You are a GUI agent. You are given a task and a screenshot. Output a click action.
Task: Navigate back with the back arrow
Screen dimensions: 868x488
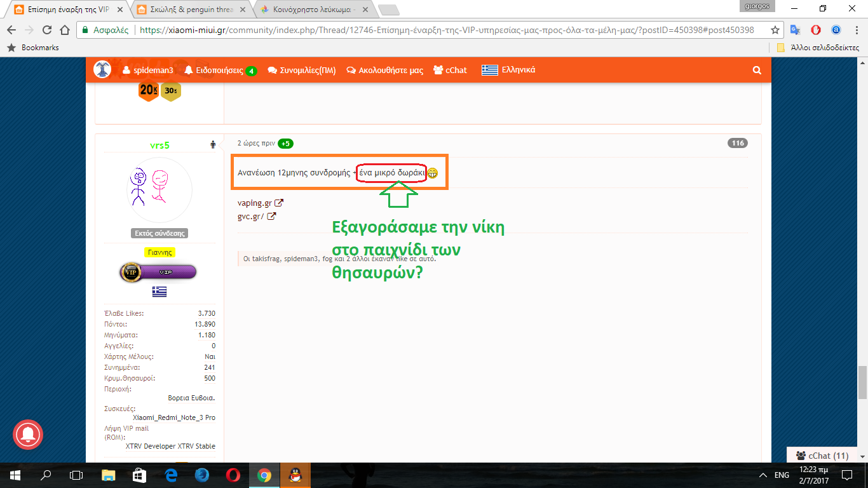click(x=11, y=30)
